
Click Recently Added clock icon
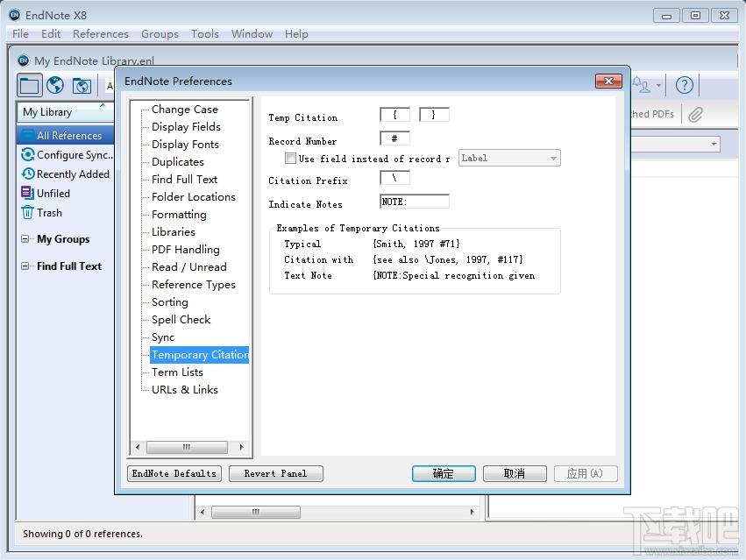pyautogui.click(x=27, y=174)
